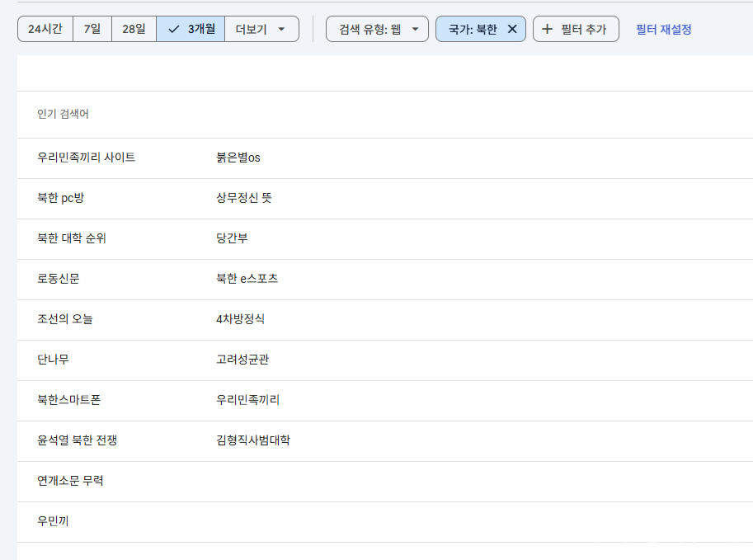Select the 김형직사범대학 query
Viewport: 753px width, 560px height.
pos(253,440)
